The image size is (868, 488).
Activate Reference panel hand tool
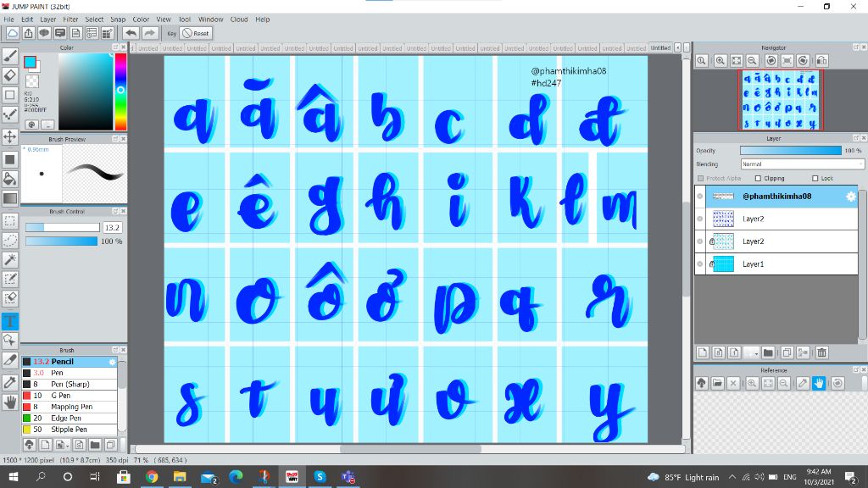[819, 383]
